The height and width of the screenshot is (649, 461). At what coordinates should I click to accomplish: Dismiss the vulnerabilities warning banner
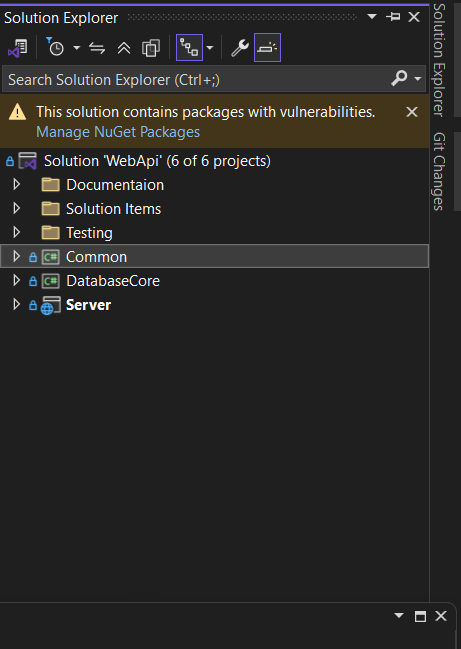pos(412,112)
